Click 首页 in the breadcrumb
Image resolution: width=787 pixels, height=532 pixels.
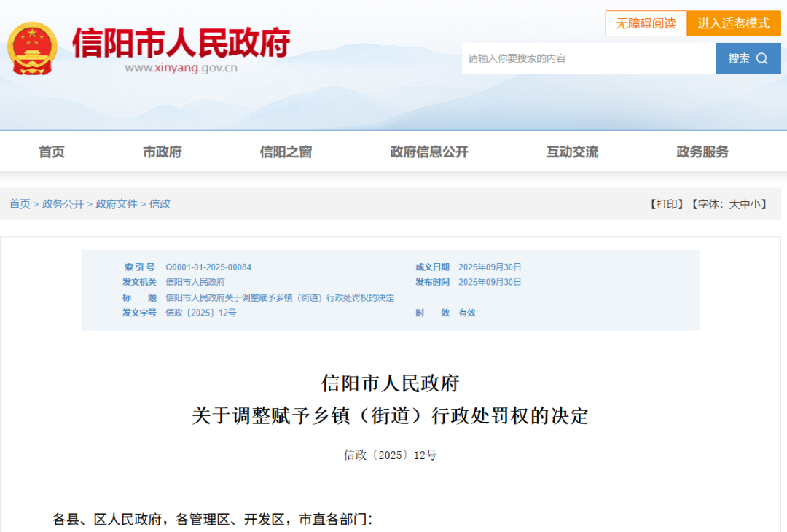20,204
